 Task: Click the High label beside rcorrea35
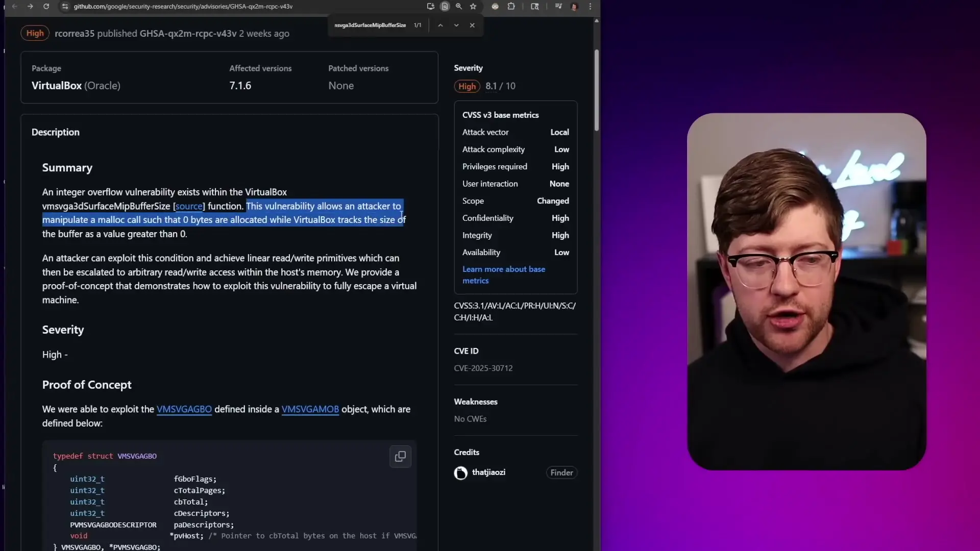(35, 33)
